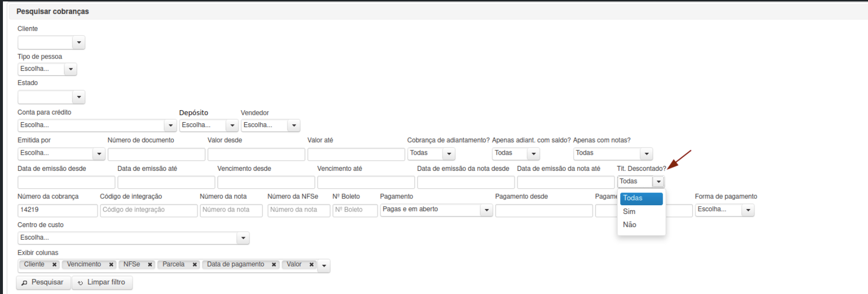Open the Centro de custo dropdown

[134, 238]
